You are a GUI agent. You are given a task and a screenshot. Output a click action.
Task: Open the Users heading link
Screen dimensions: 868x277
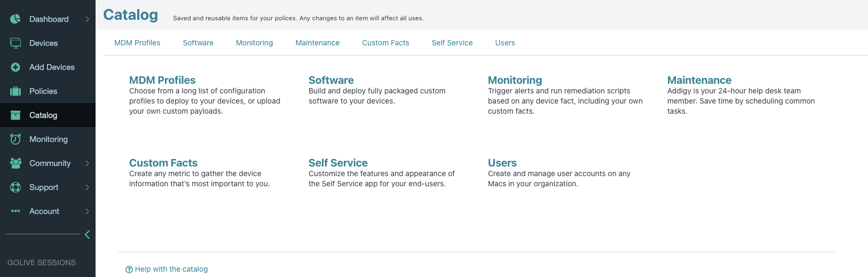[x=502, y=163]
